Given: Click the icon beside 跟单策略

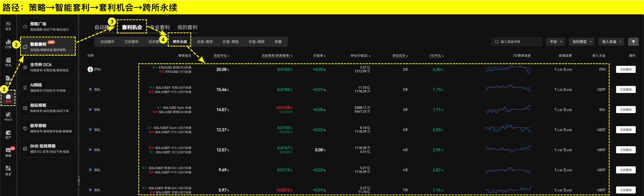Looking at the screenshot, I should click(x=25, y=128).
